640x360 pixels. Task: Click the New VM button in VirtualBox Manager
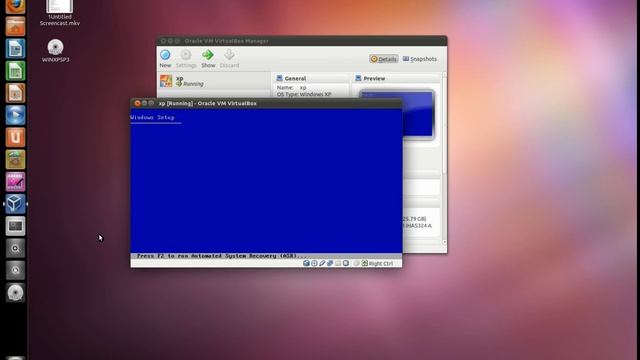tap(165, 59)
